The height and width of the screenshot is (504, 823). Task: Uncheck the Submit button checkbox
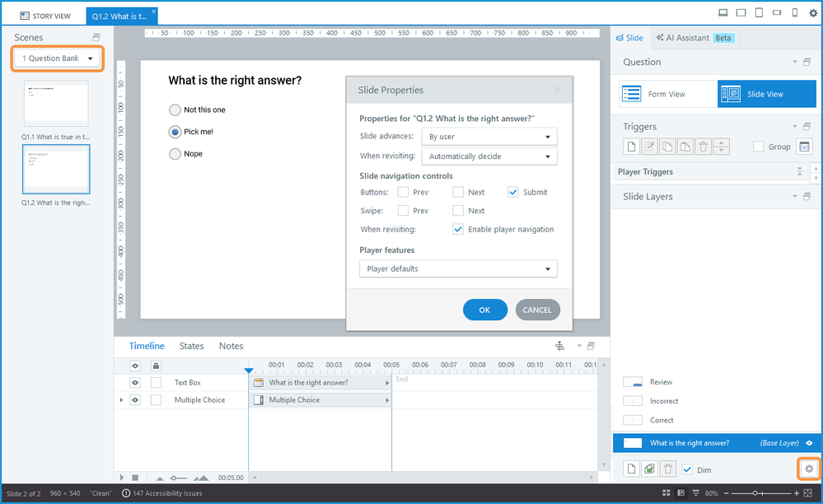click(x=512, y=192)
